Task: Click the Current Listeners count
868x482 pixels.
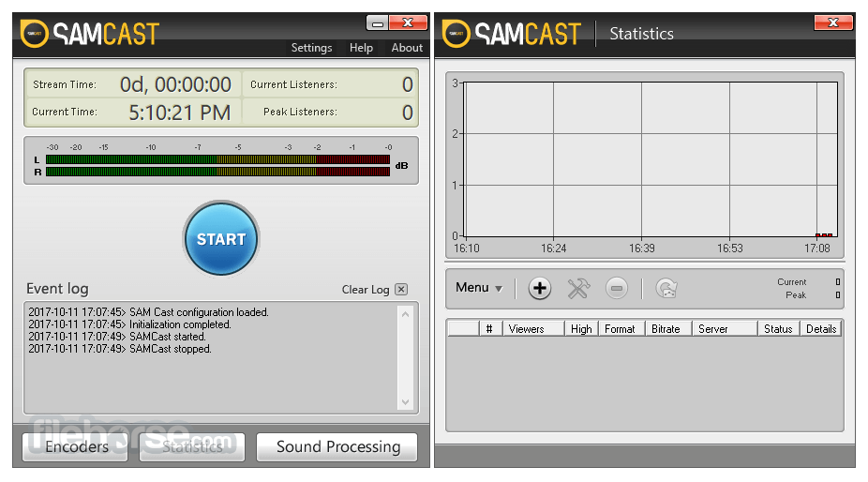Action: pyautogui.click(x=408, y=84)
